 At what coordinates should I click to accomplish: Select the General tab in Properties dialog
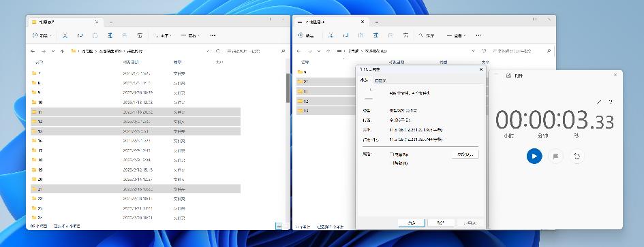coord(364,80)
